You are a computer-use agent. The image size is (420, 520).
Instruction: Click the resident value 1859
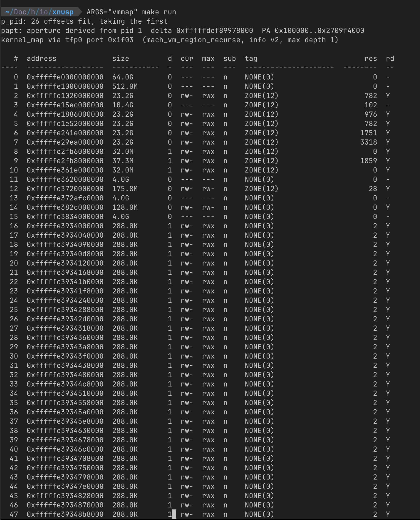(369, 161)
